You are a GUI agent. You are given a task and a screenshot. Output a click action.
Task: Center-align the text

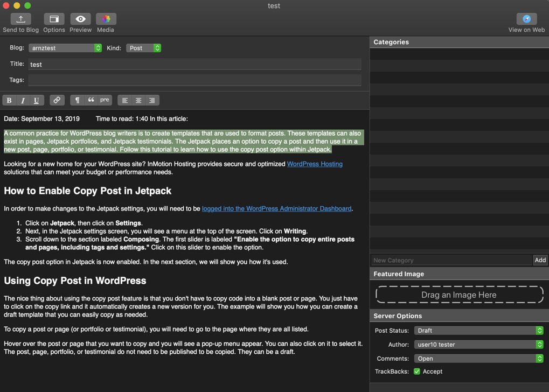coord(138,100)
